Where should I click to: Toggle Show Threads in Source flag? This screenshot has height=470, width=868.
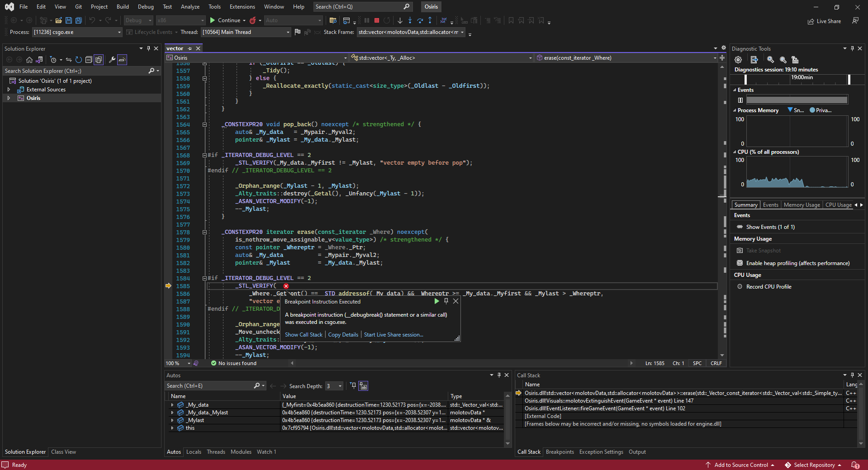coord(297,32)
